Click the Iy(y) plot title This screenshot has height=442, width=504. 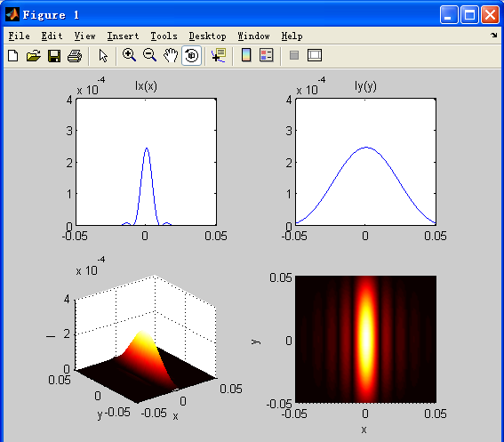click(x=365, y=86)
